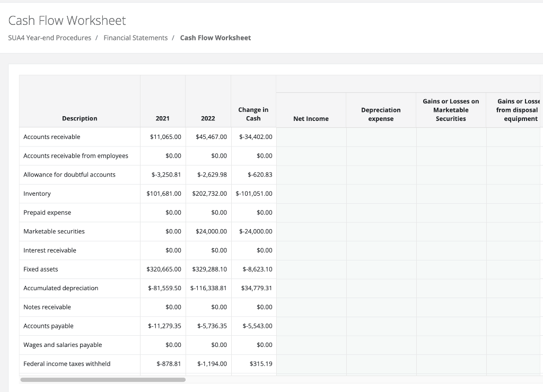
Task: Click Gains or Losses on Marketable Securities header
Action: click(451, 110)
